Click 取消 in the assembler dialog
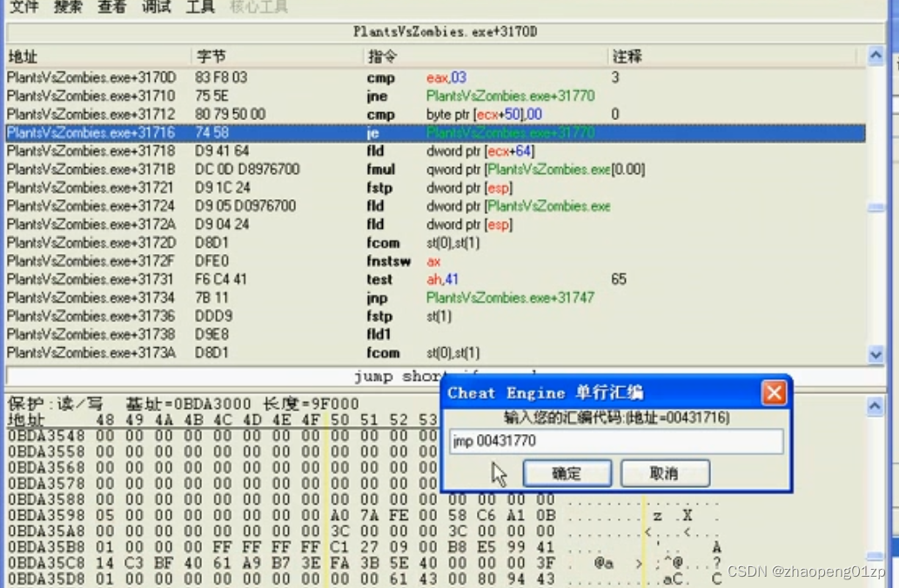The image size is (899, 588). [665, 473]
